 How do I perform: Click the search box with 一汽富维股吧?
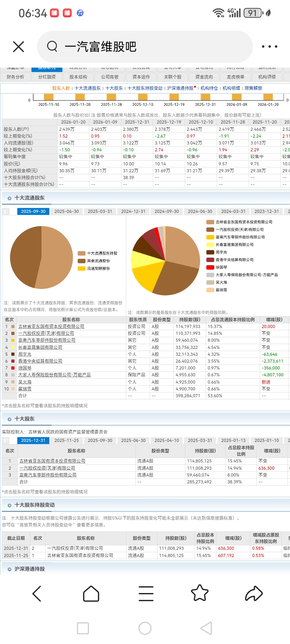145,47
